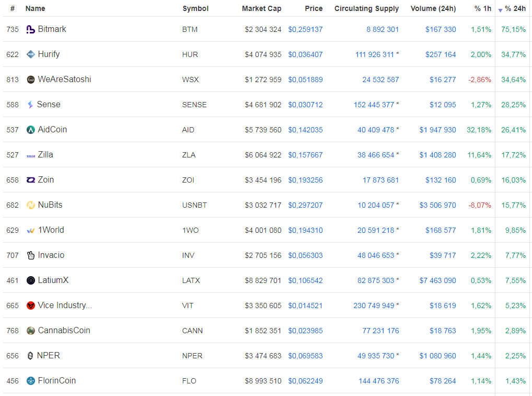Sort by the Market Cap column header
This screenshot has height=396, width=532.
[261, 8]
